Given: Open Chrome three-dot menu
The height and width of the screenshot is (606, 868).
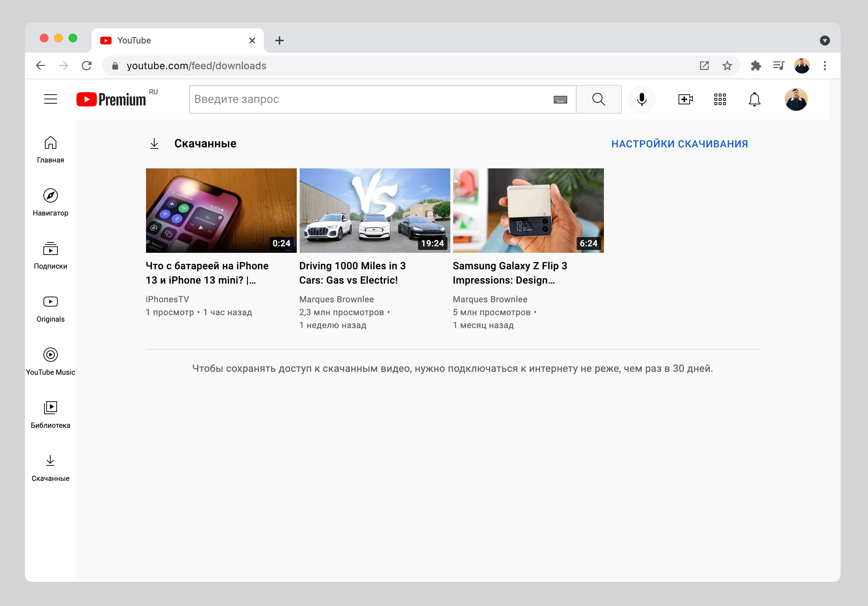Looking at the screenshot, I should (825, 66).
